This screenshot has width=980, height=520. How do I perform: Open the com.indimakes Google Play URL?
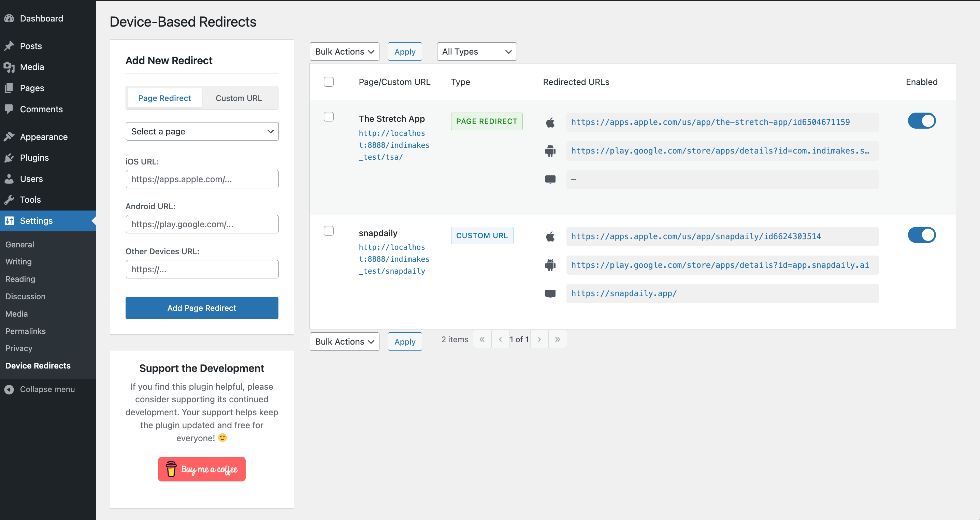pyautogui.click(x=720, y=150)
